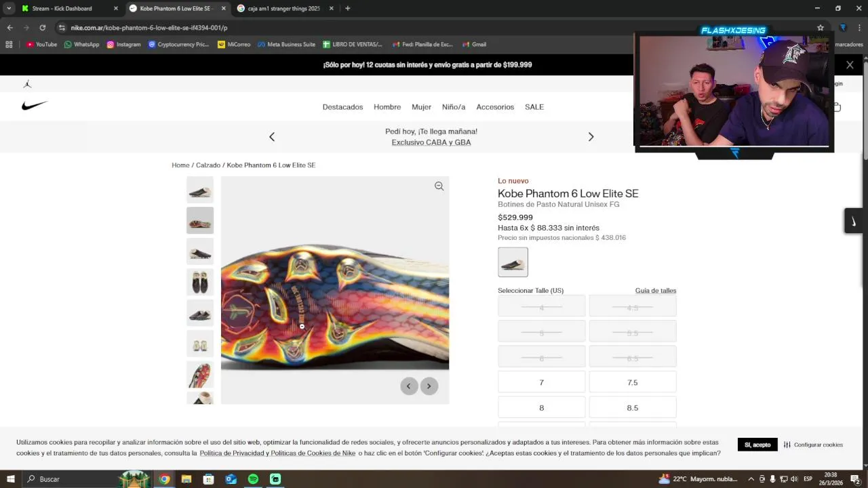The image size is (868, 488).
Task: Bookmark this page with star icon
Action: click(820, 28)
